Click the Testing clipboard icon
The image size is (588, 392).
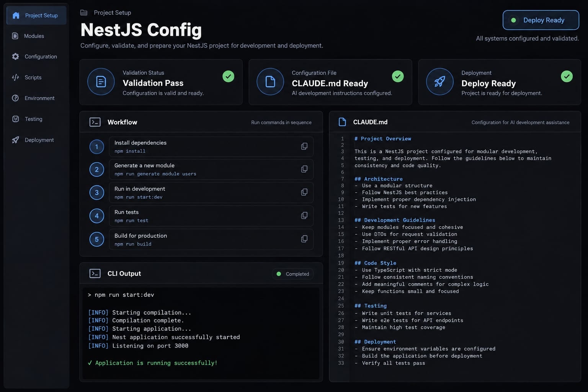point(15,119)
